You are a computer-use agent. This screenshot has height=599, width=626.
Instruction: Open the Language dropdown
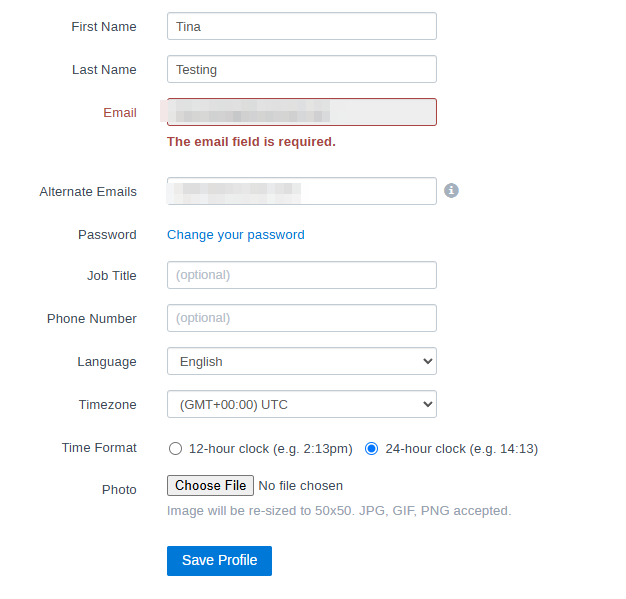click(301, 361)
